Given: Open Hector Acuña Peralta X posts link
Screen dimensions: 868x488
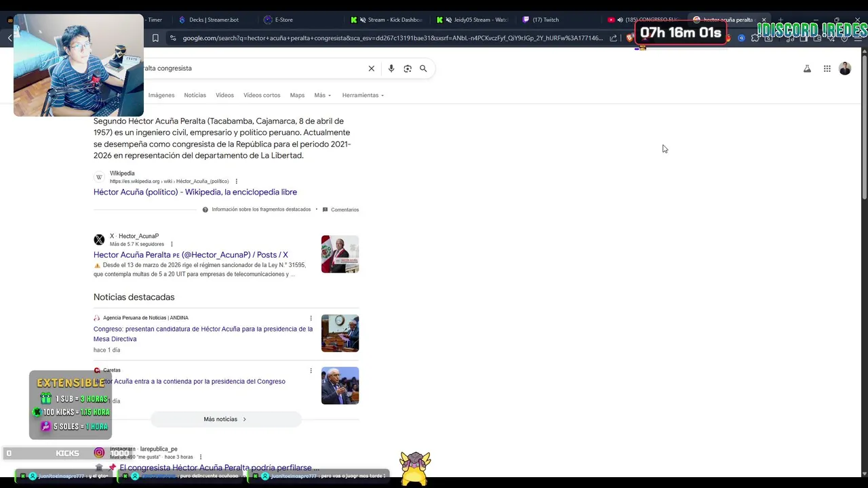Looking at the screenshot, I should pos(191,255).
